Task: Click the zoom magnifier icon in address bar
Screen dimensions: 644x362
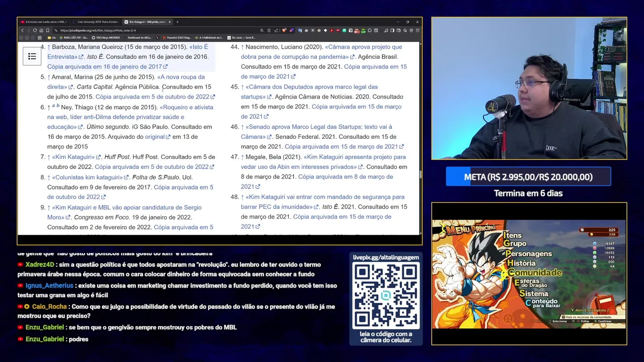Action: [x=262, y=30]
